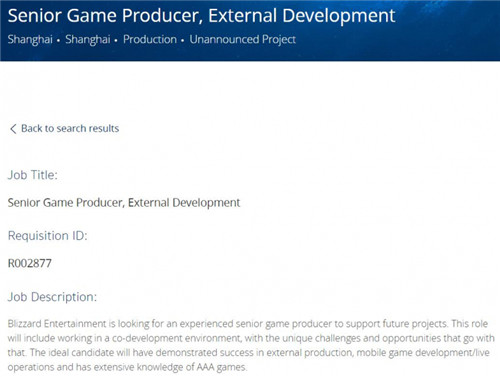Click the banner heading Senior Game Producer
This screenshot has width=500, height=377.
[x=201, y=16]
